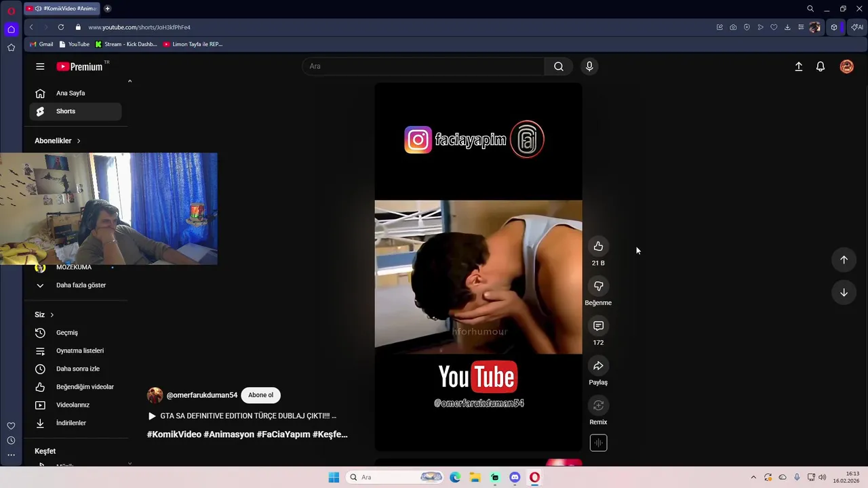This screenshot has width=868, height=488.
Task: Open the Remix option
Action: coord(598,405)
